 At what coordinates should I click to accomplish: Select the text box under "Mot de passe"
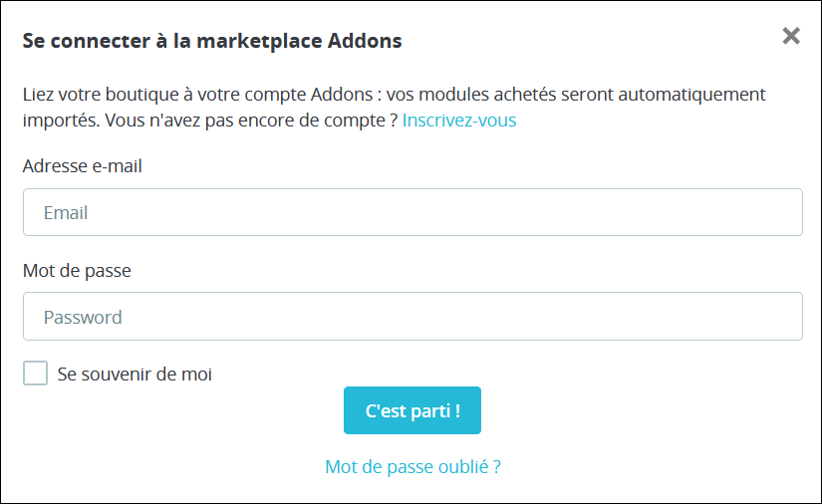click(412, 317)
